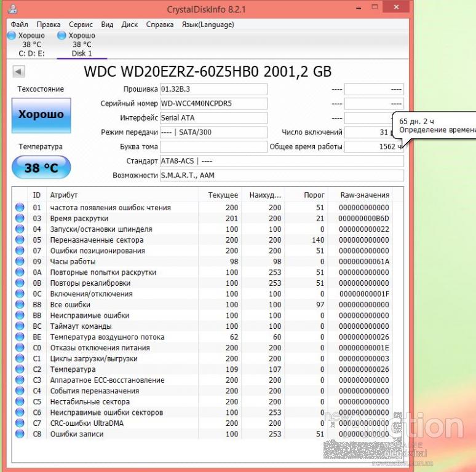This screenshot has height=472, width=476.
Task: Select threshold value 140 in row 05
Action: coord(318,240)
